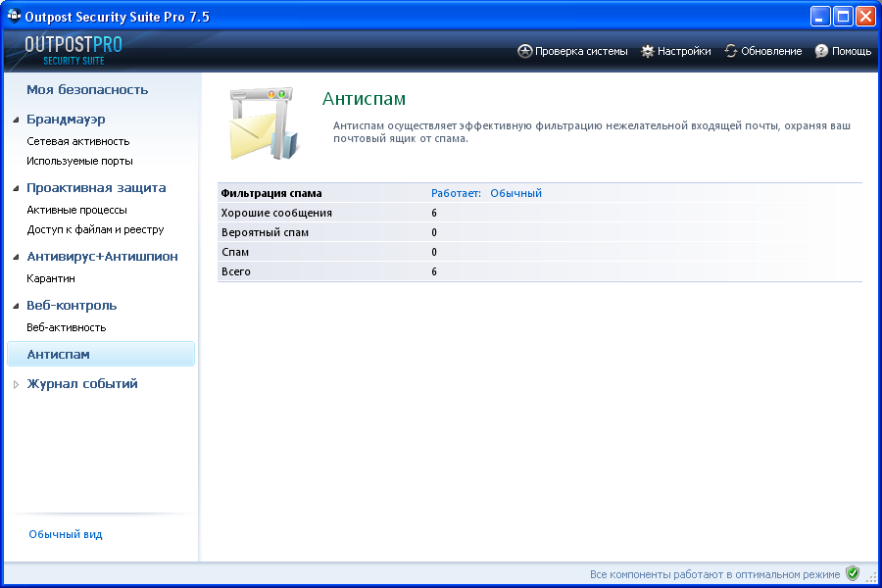
Task: Click the Настройки gear icon
Action: pyautogui.click(x=648, y=51)
